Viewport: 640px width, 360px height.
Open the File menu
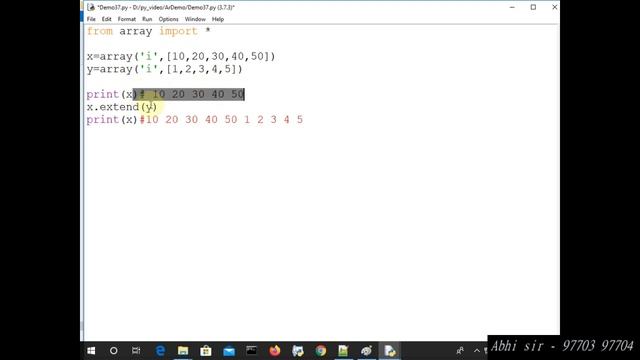(91, 19)
